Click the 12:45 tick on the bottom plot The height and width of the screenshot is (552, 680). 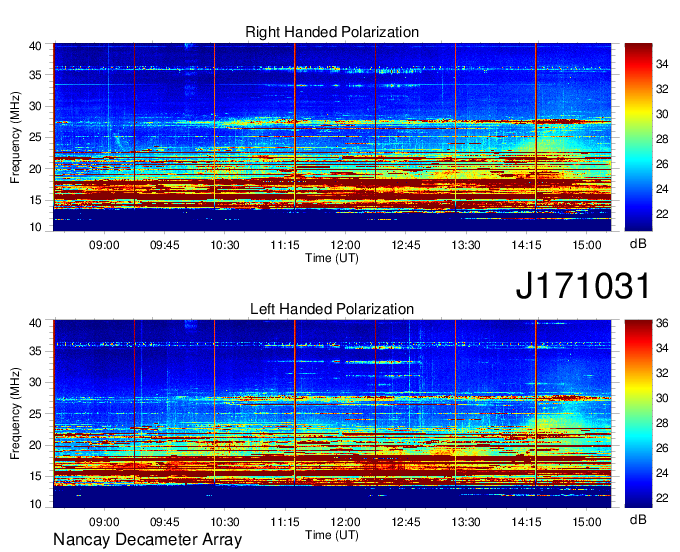(405, 522)
